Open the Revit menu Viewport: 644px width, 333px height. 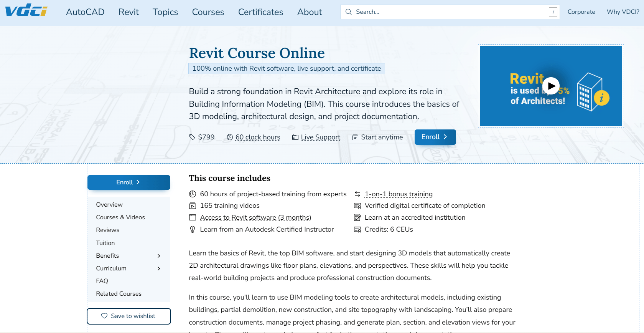128,12
